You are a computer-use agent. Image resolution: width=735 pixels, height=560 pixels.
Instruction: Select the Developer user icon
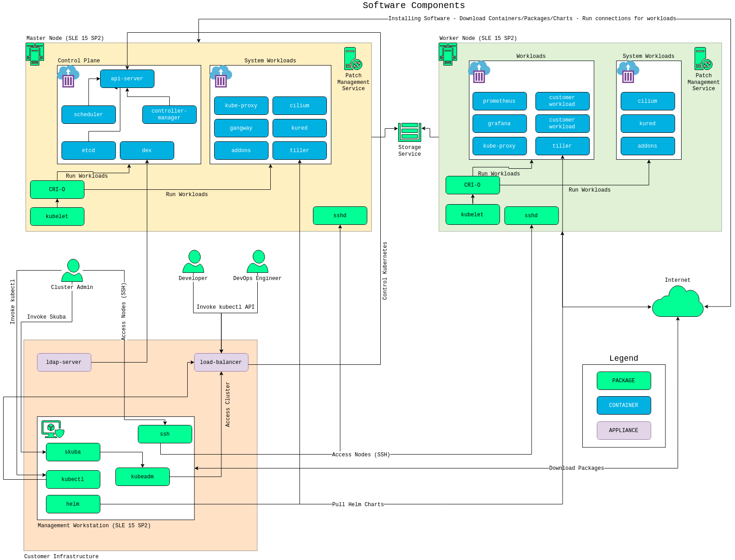(x=194, y=262)
